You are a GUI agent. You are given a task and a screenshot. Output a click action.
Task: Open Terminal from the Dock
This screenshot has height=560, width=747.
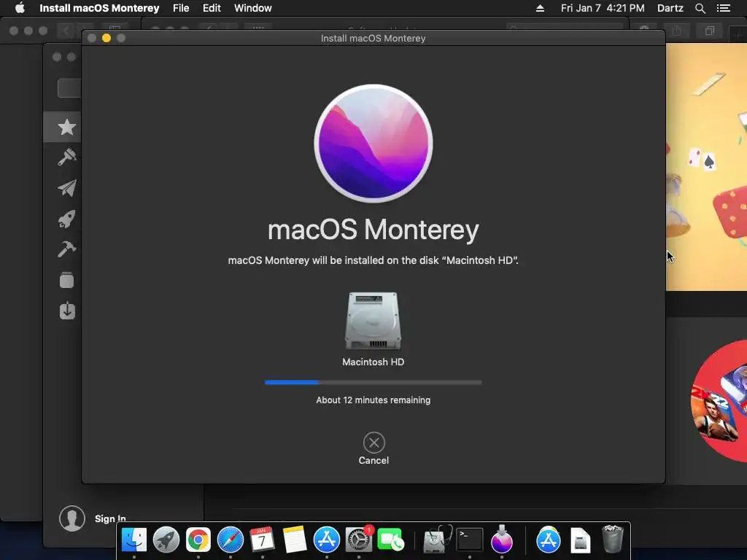[x=470, y=540]
